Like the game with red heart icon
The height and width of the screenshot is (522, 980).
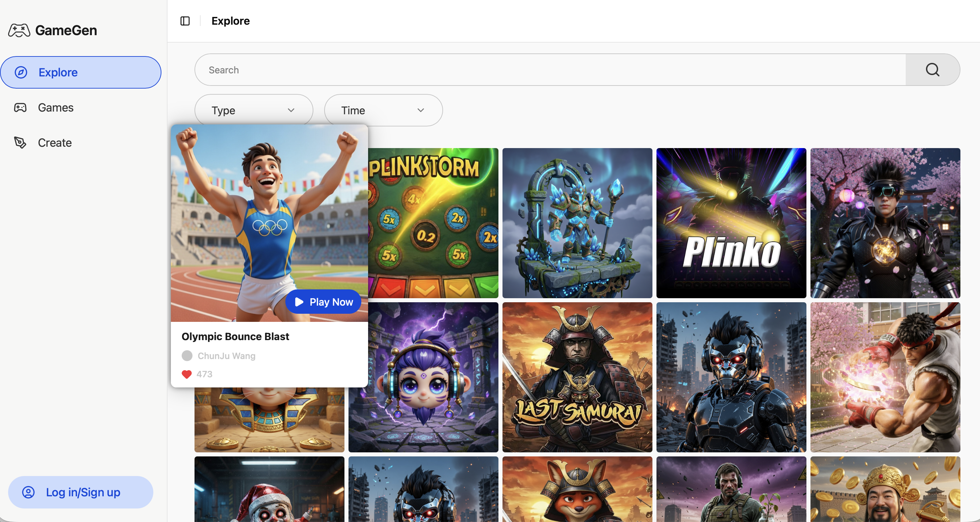point(186,374)
